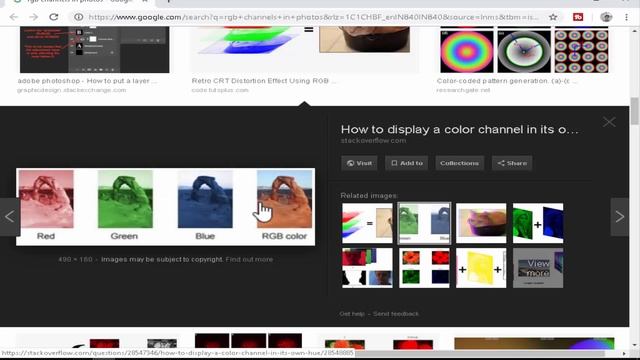This screenshot has width=640, height=360.
Task: Click the horizontal scrollbar at page bottom
Action: 480,353
